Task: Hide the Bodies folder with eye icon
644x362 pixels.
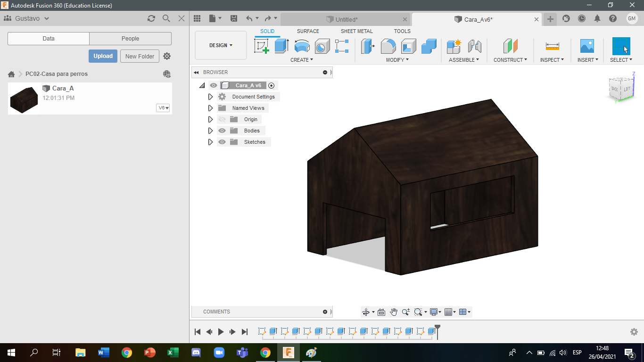Action: 222,131
